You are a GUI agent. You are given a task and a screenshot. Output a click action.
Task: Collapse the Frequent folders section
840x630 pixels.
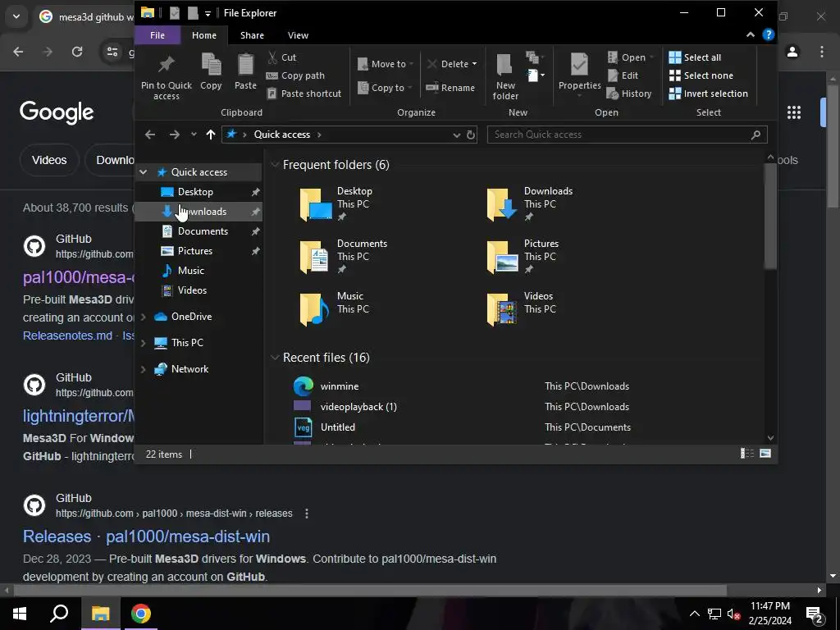(x=275, y=164)
